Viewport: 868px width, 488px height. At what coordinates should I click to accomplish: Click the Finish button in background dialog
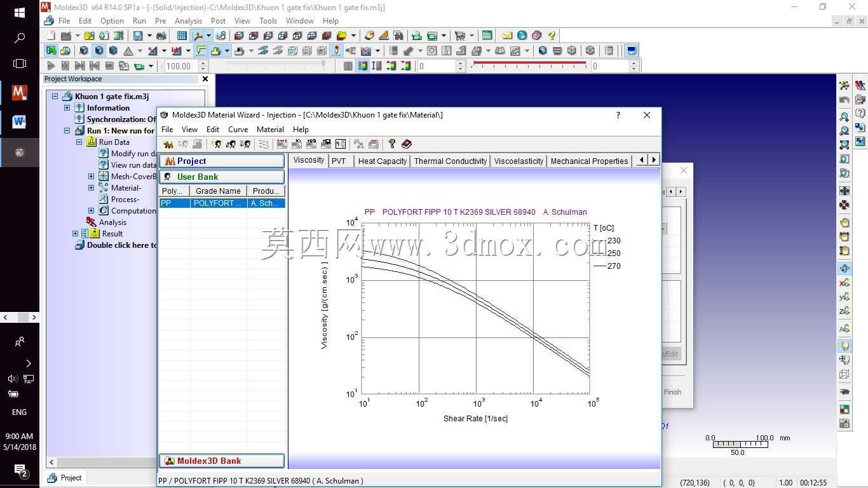pos(672,392)
